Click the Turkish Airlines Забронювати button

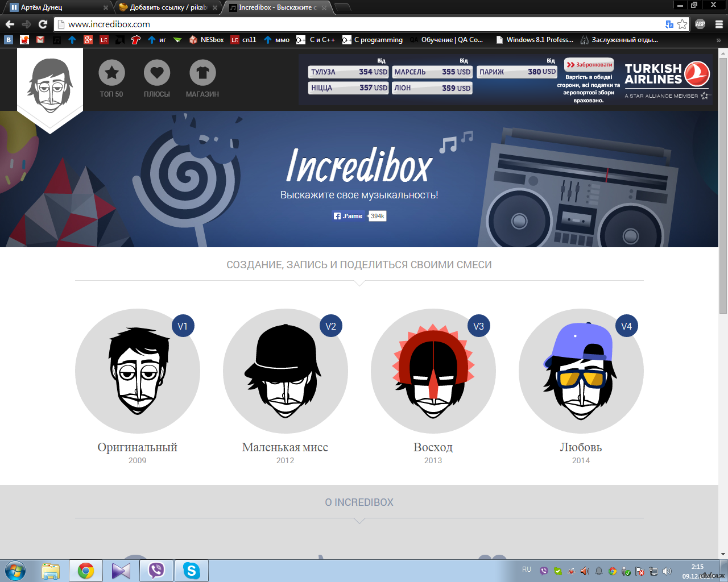589,65
